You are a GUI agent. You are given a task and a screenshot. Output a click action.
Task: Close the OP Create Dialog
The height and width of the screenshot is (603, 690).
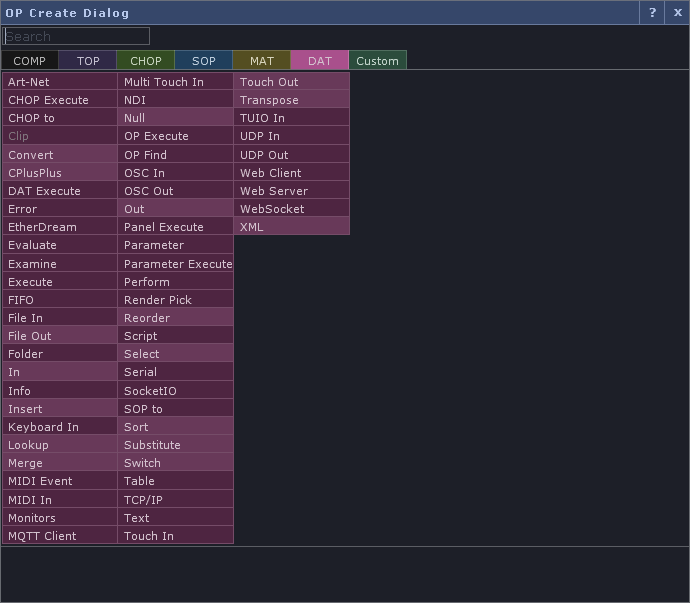pyautogui.click(x=677, y=13)
